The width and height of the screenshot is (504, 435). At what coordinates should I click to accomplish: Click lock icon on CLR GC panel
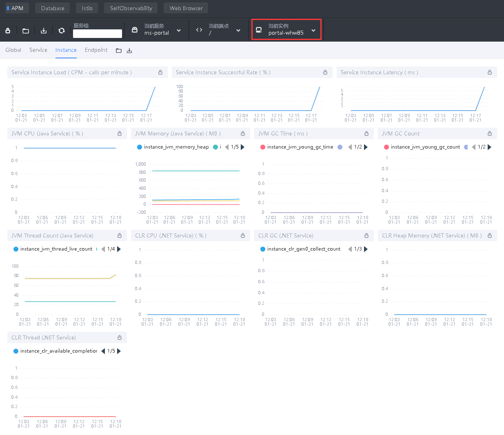click(x=366, y=235)
